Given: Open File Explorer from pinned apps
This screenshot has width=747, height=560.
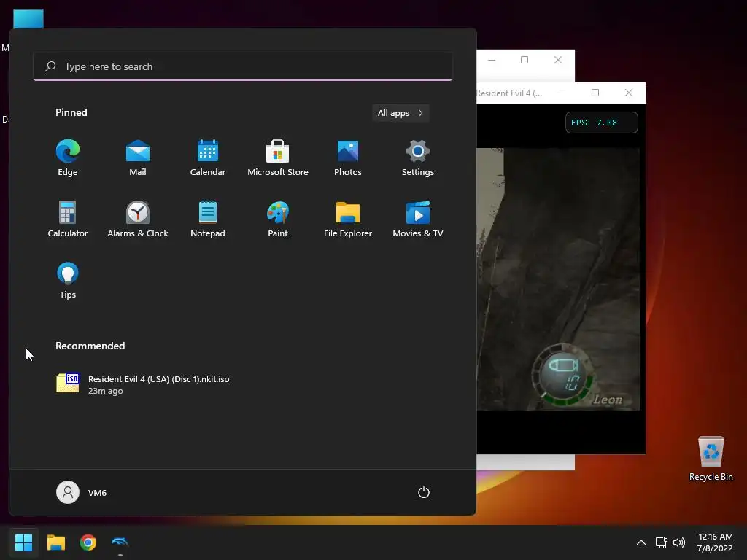Looking at the screenshot, I should 348,219.
